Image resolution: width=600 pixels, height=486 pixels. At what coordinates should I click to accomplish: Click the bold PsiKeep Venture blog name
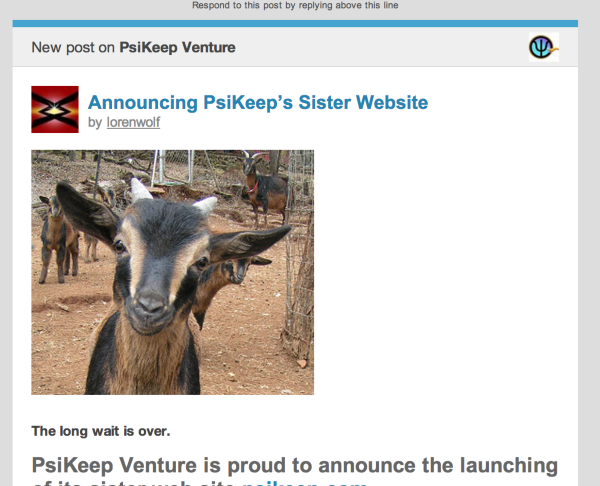[x=177, y=47]
